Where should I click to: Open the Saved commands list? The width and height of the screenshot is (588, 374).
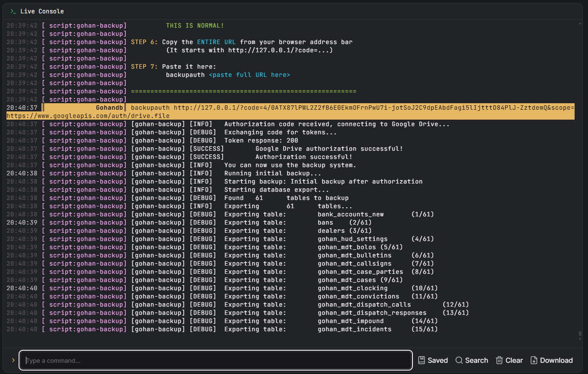tap(433, 360)
